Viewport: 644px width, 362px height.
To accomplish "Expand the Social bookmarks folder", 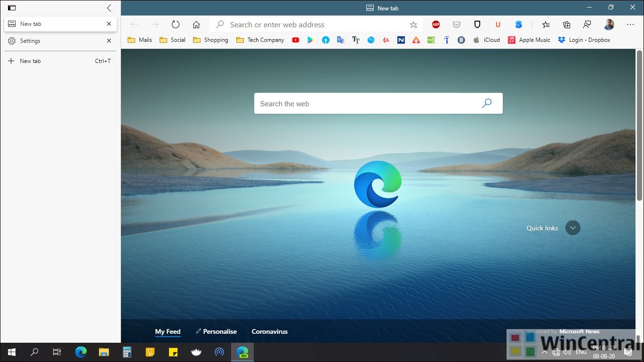I will (172, 40).
